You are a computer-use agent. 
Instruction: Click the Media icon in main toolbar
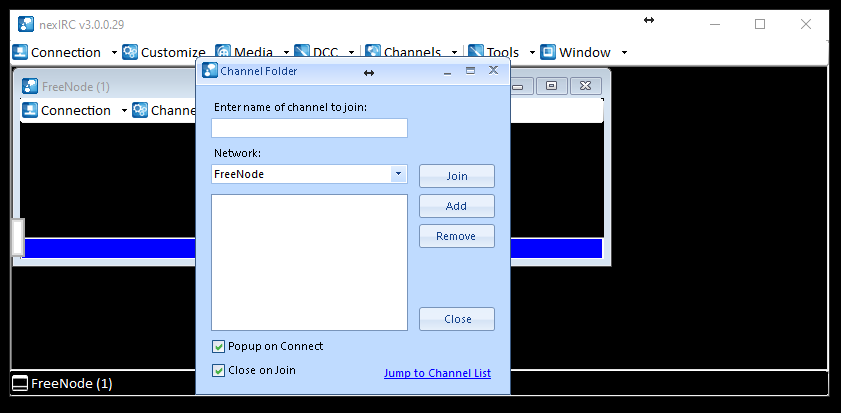(x=223, y=52)
